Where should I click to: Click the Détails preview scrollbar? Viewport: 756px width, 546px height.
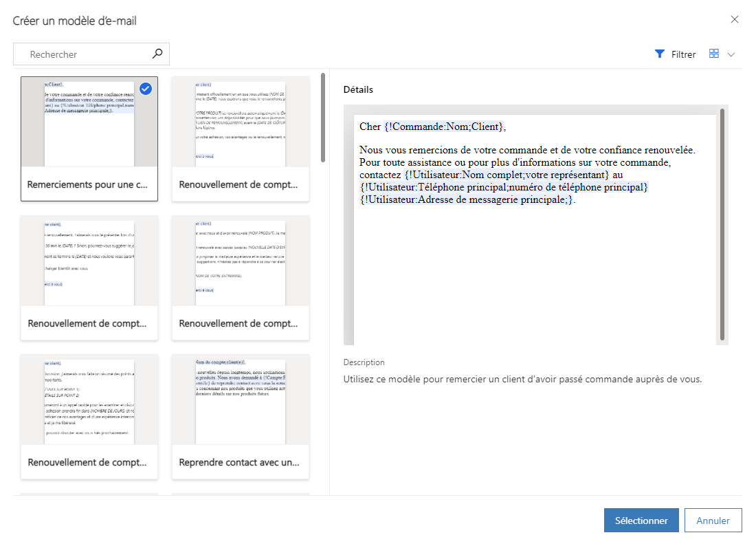tap(722, 224)
